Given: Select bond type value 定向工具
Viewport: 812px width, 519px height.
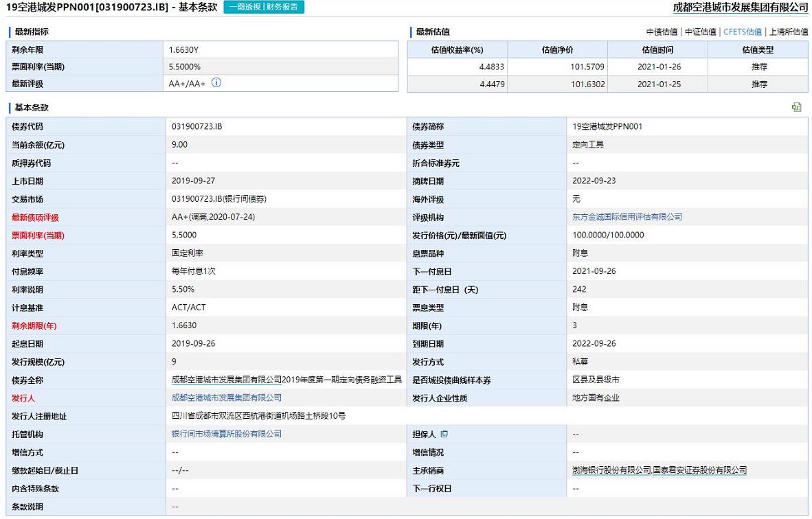Looking at the screenshot, I should point(588,144).
